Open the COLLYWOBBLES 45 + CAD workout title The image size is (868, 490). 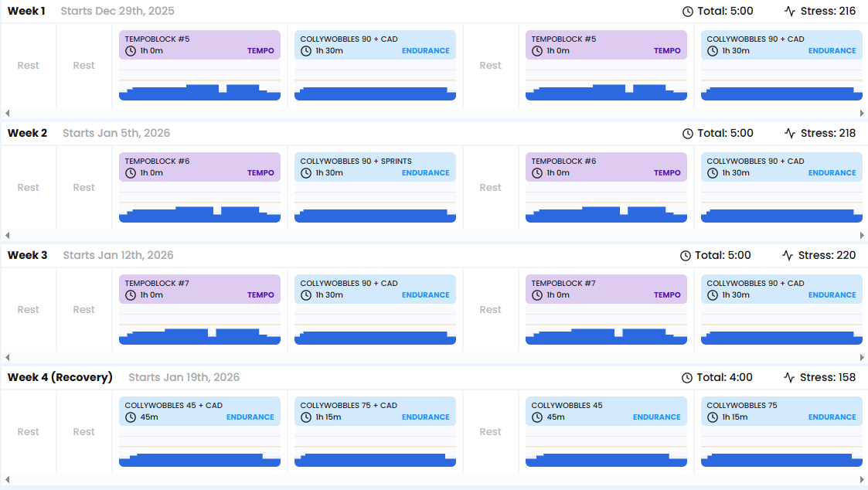coord(173,406)
